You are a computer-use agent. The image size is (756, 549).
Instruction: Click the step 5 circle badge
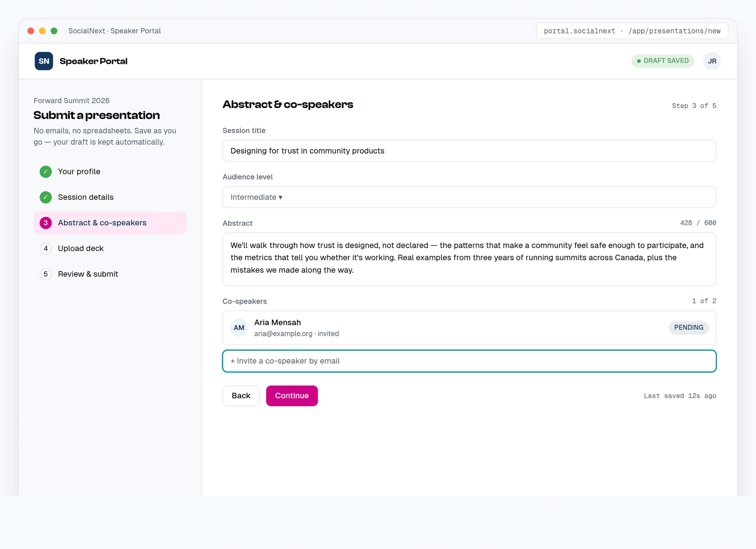46,274
